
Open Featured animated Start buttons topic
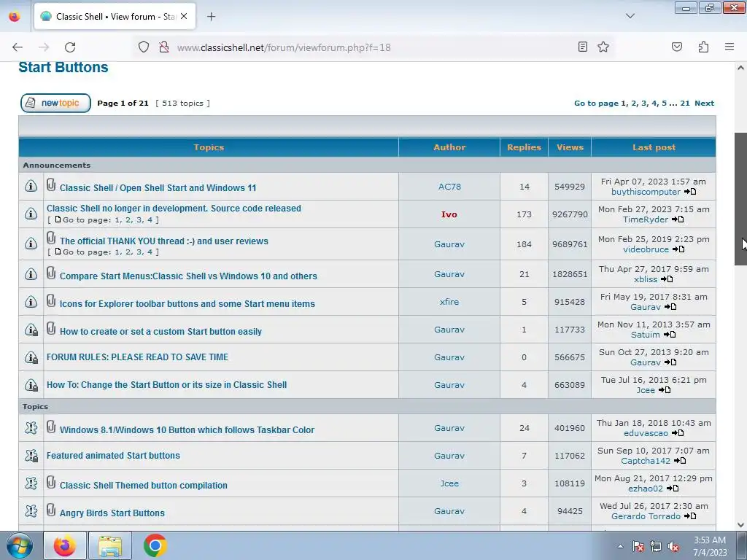tap(113, 455)
